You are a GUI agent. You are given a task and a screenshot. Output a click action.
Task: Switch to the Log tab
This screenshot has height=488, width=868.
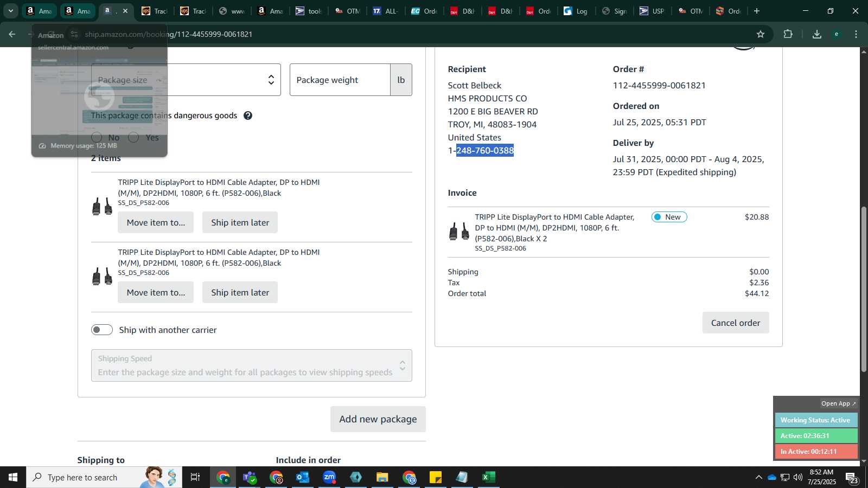pyautogui.click(x=576, y=11)
